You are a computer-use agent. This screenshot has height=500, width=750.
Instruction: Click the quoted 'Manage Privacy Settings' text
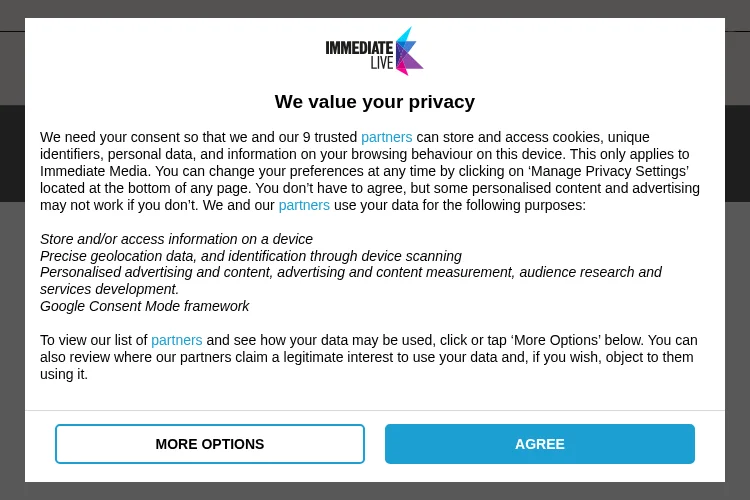608,171
